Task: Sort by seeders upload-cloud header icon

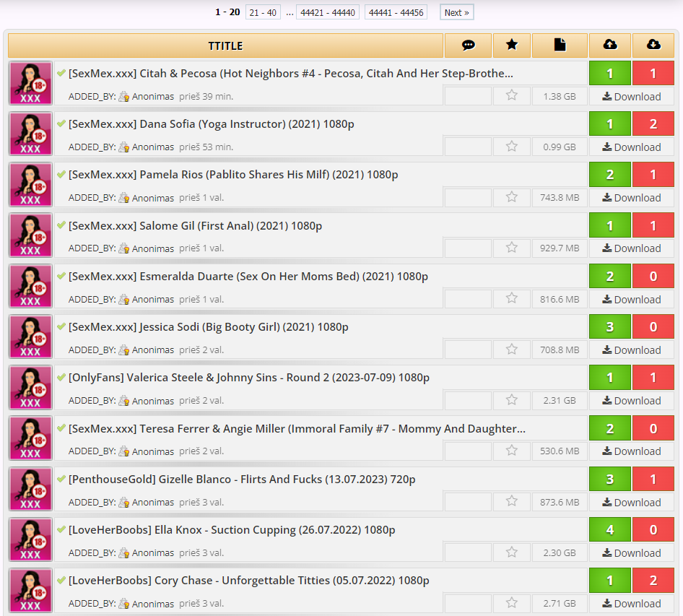Action: click(610, 44)
